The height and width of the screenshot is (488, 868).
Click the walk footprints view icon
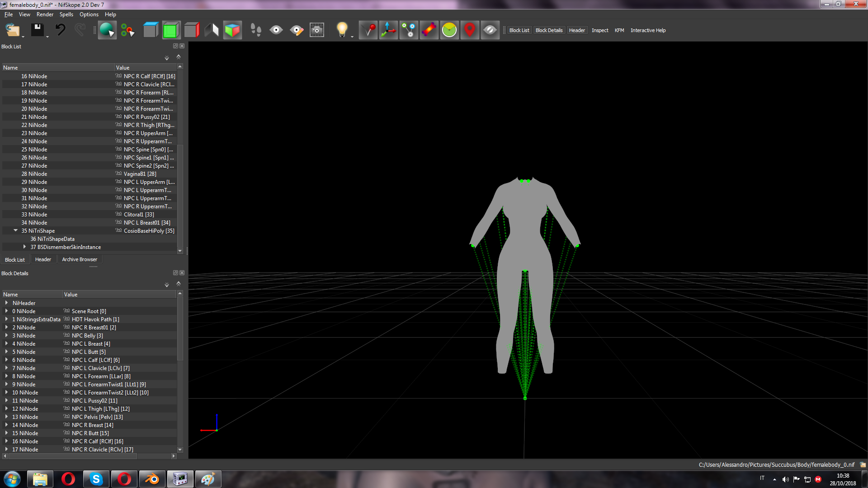pyautogui.click(x=256, y=30)
